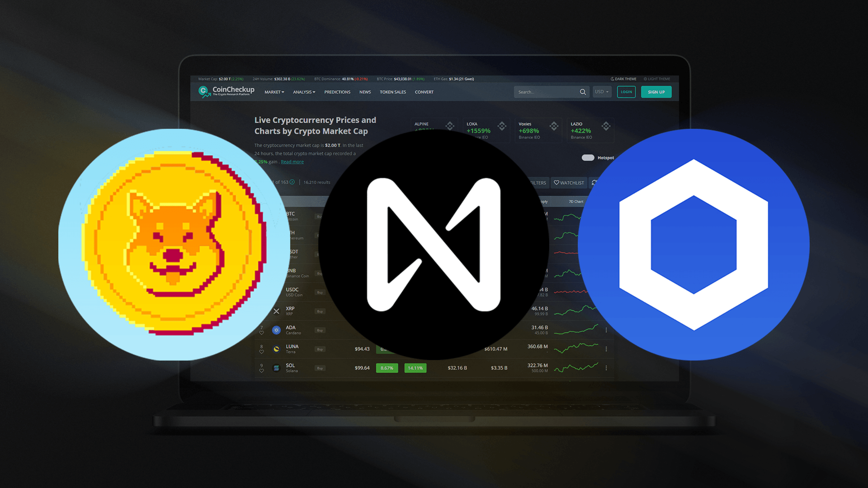The height and width of the screenshot is (488, 868).
Task: Click the Buy button for XRP
Action: (x=320, y=311)
